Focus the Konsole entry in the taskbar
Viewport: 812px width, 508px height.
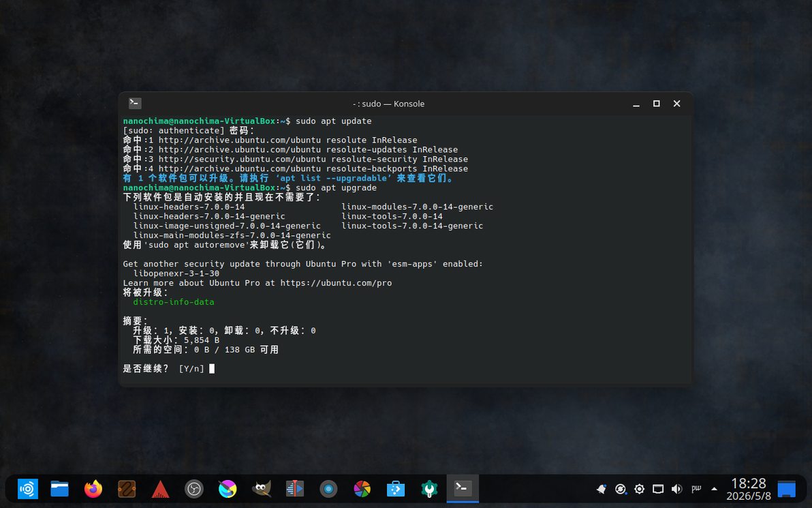463,488
